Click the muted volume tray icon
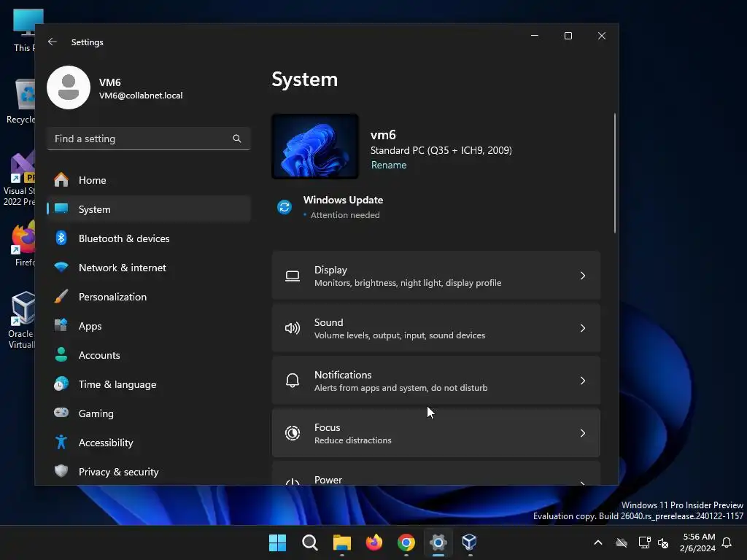Screen dimensions: 747x560 click(662, 542)
